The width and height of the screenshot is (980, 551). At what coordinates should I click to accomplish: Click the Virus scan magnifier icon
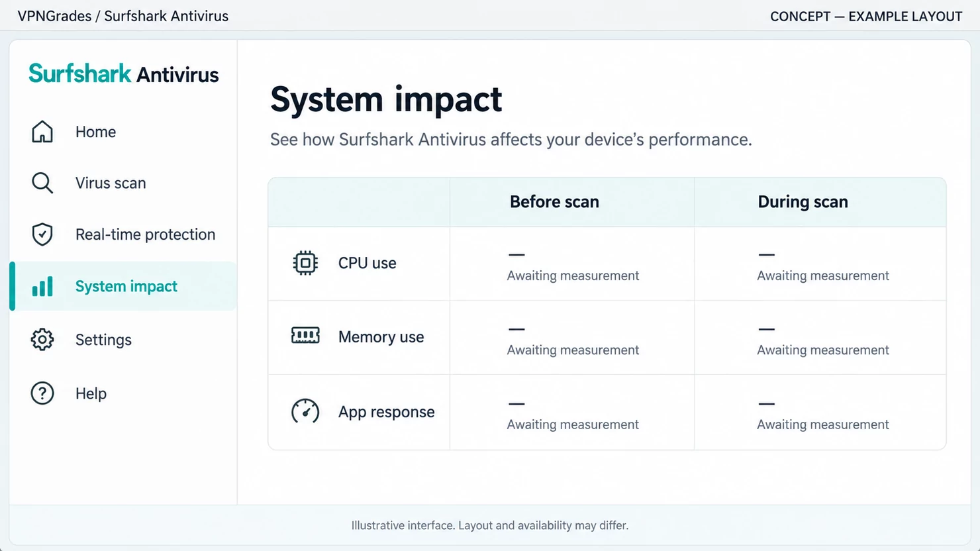[x=42, y=183]
